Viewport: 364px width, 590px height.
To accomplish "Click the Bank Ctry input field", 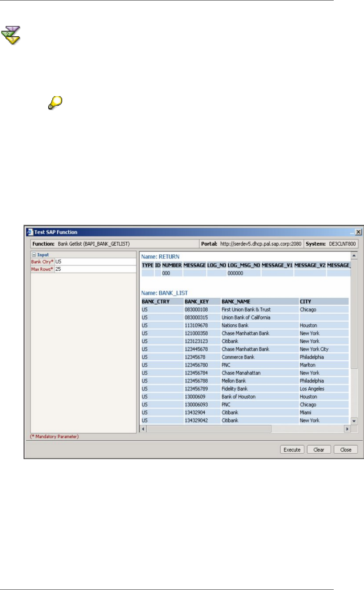I will pyautogui.click(x=95, y=262).
